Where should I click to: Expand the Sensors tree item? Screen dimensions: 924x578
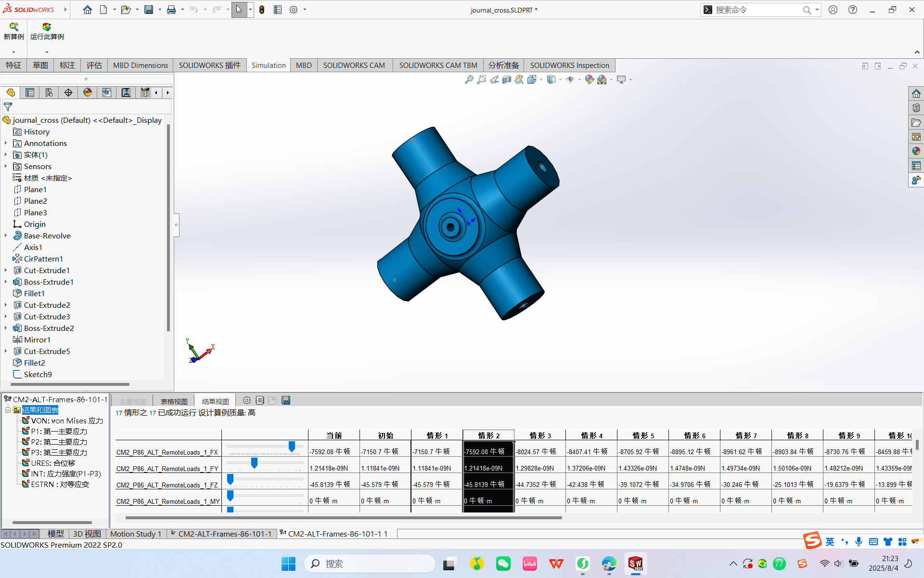pos(5,166)
